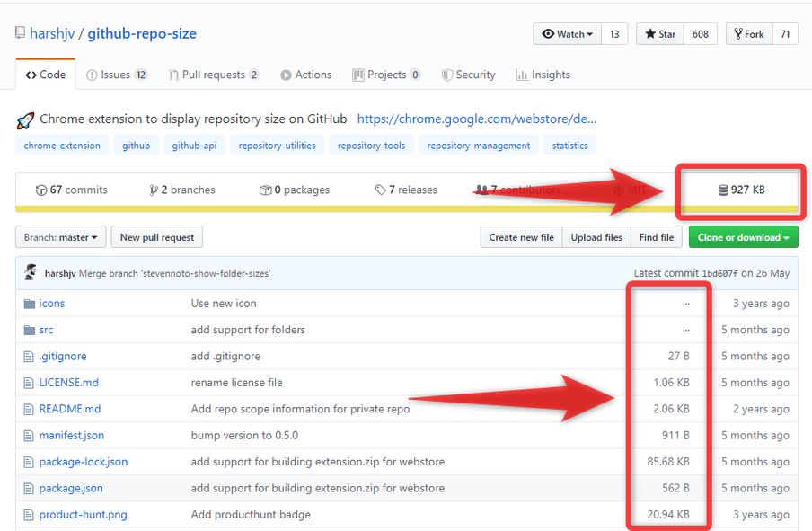
Task: Open the repository-tools topic tag
Action: (x=371, y=146)
